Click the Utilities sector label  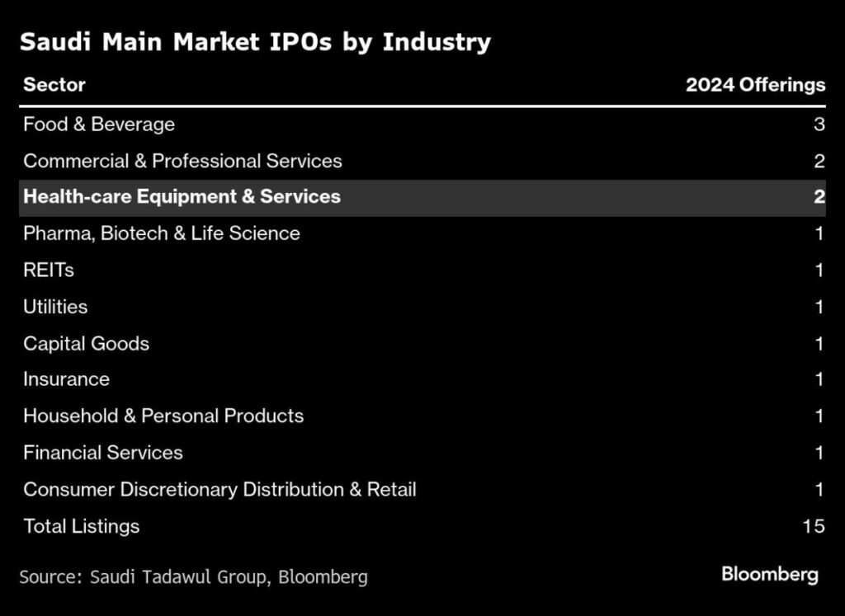click(x=55, y=307)
